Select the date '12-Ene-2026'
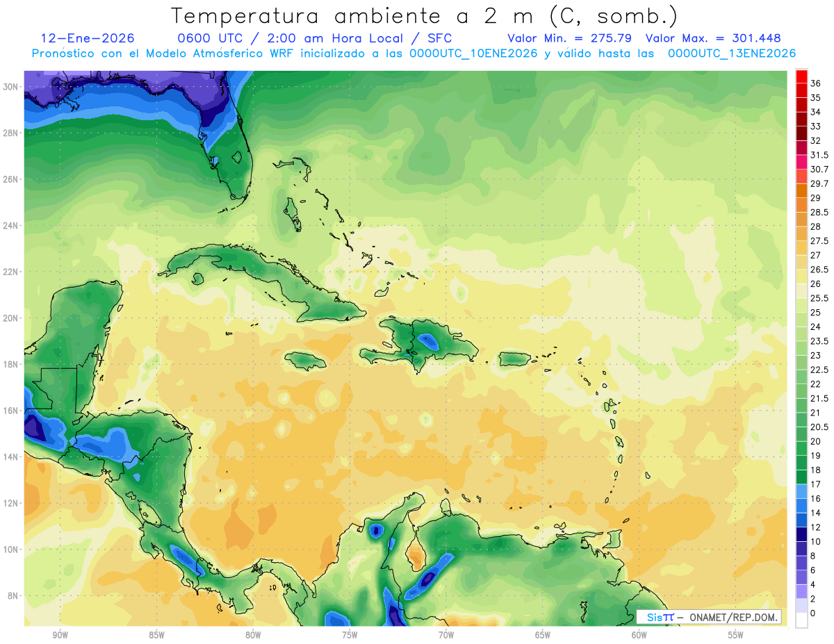834x644 pixels. point(88,38)
